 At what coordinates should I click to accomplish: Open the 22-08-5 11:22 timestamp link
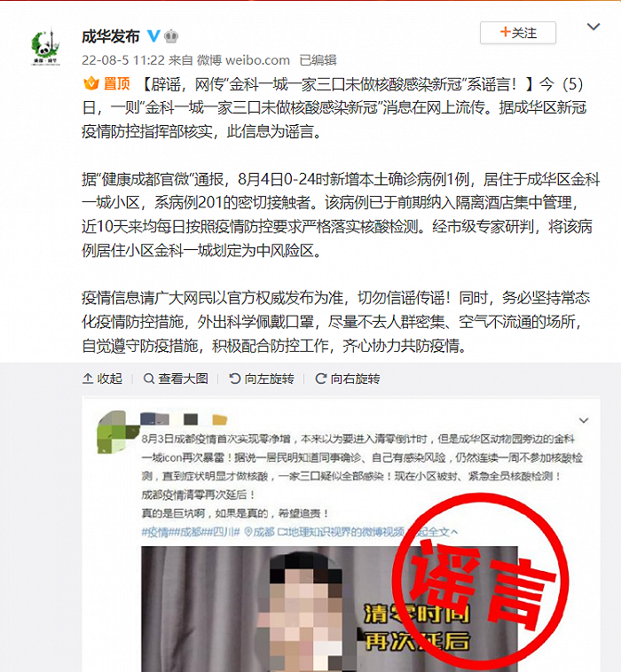click(123, 60)
